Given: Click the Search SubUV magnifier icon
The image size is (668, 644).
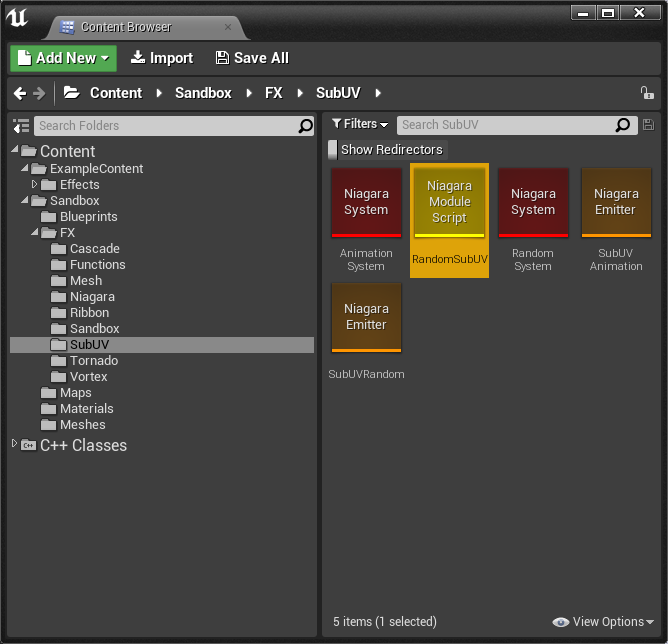Looking at the screenshot, I should (x=623, y=125).
